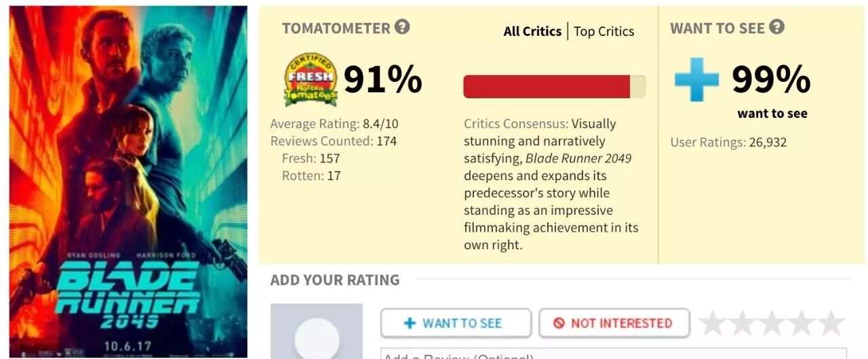Give a three-star rating

point(772,323)
